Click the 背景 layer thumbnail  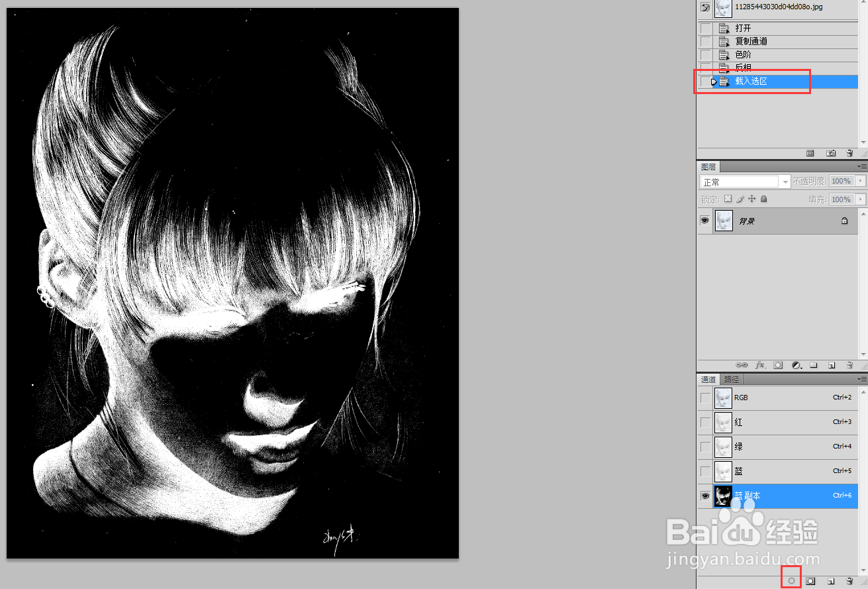pyautogui.click(x=724, y=221)
